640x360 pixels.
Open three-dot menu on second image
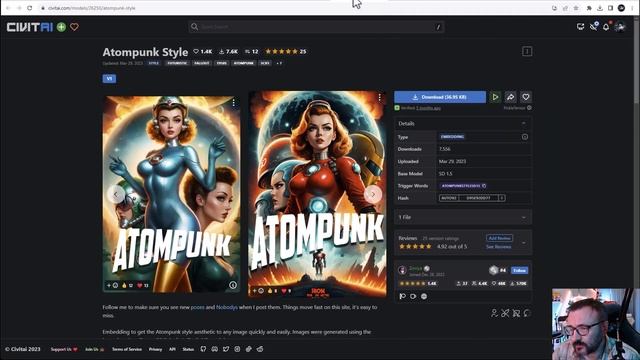(x=380, y=97)
